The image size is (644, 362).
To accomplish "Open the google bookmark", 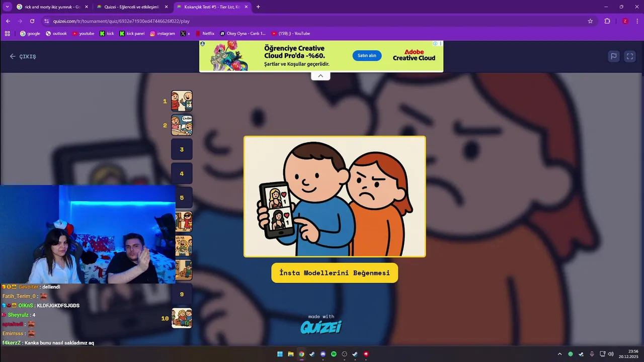I will click(x=30, y=34).
